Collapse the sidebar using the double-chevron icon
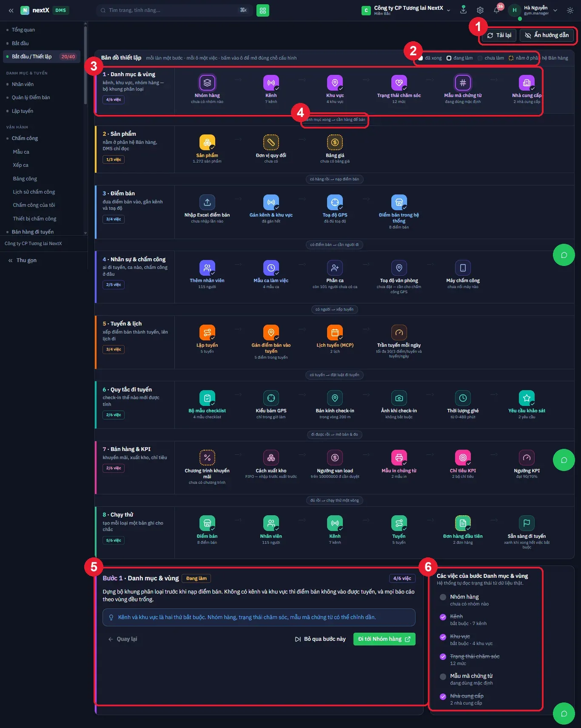 [x=11, y=10]
